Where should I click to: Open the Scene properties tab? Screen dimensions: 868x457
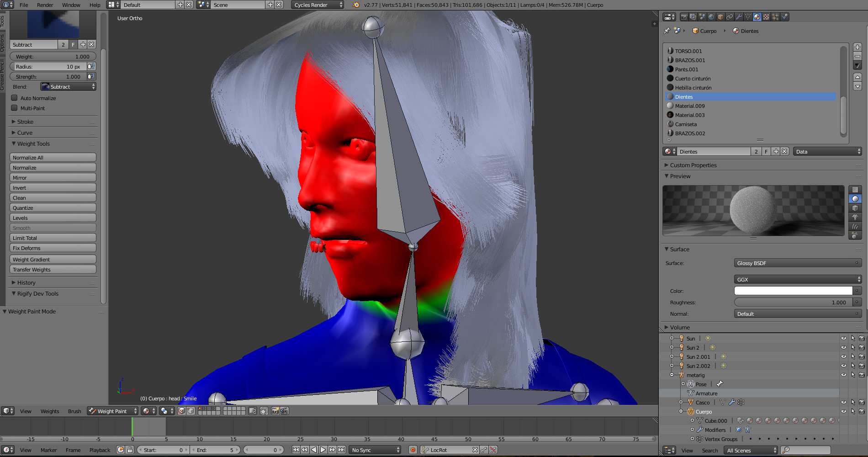702,17
